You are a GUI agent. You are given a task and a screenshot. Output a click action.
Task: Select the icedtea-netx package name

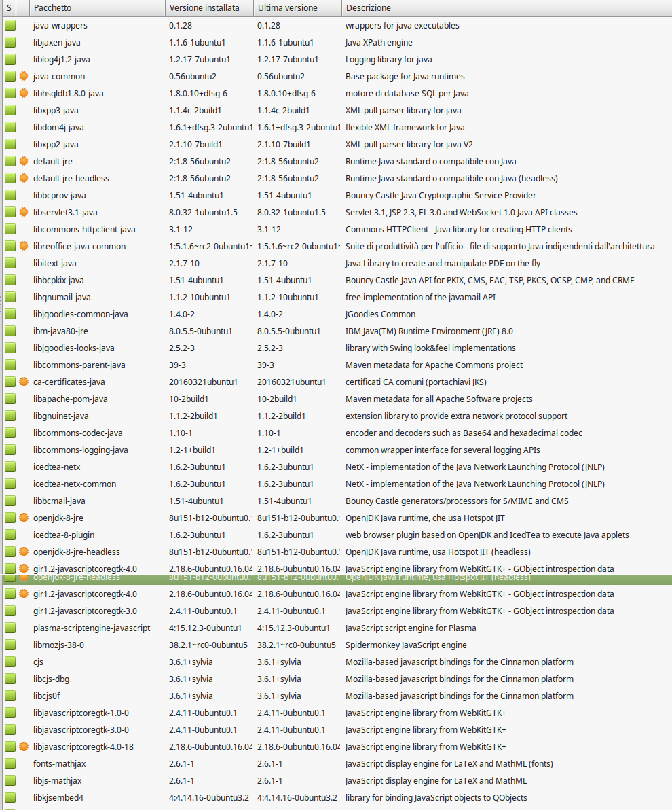(x=57, y=467)
